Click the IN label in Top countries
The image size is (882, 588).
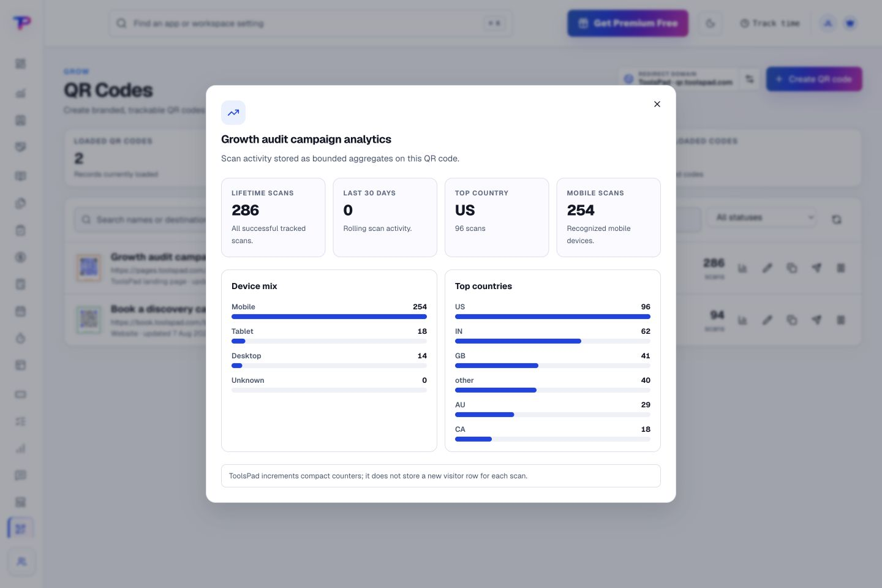tap(459, 331)
